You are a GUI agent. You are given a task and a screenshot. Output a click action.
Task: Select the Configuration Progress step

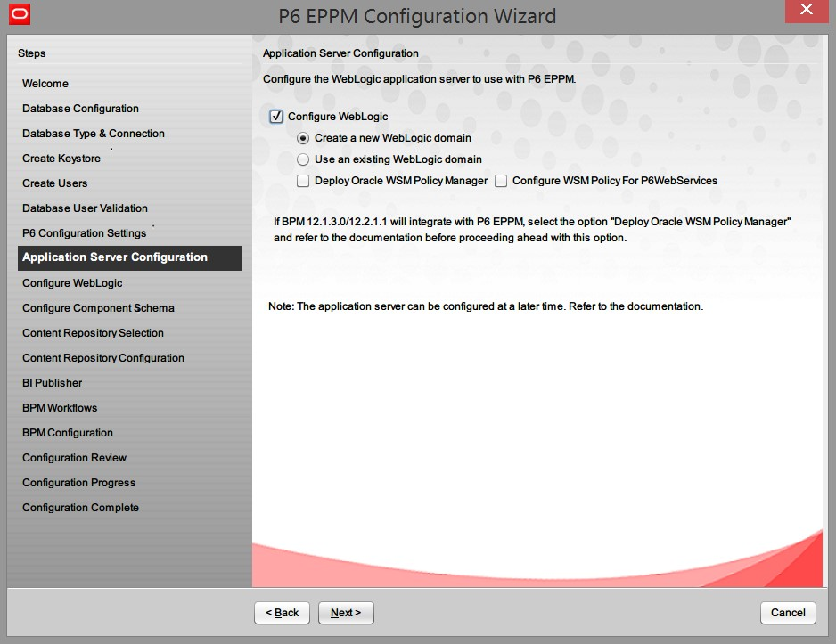(79, 483)
